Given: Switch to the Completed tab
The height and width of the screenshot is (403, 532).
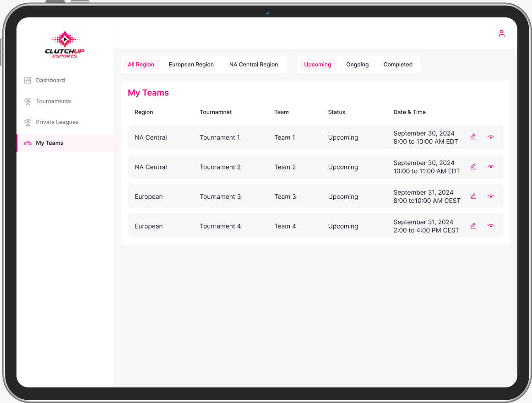Looking at the screenshot, I should [398, 65].
